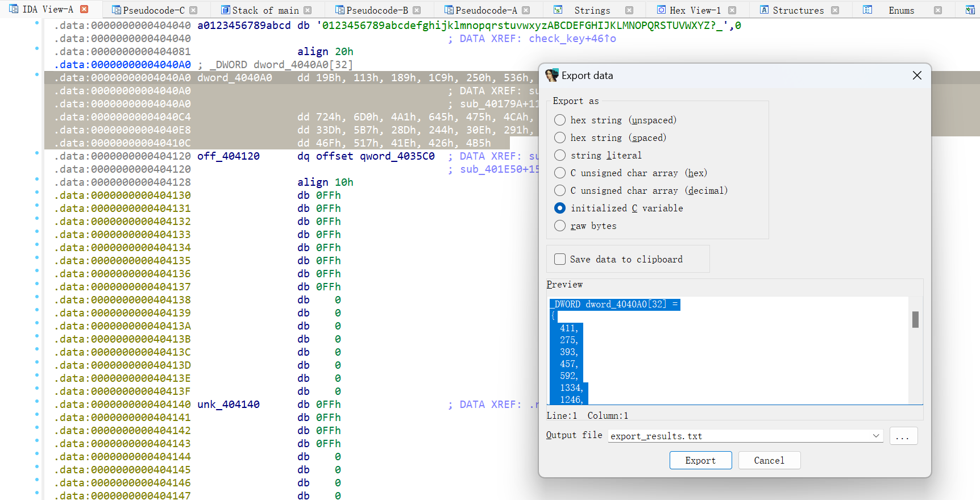Enable Save data to clipboard checkbox
Image resolution: width=980 pixels, height=500 pixels.
[560, 259]
